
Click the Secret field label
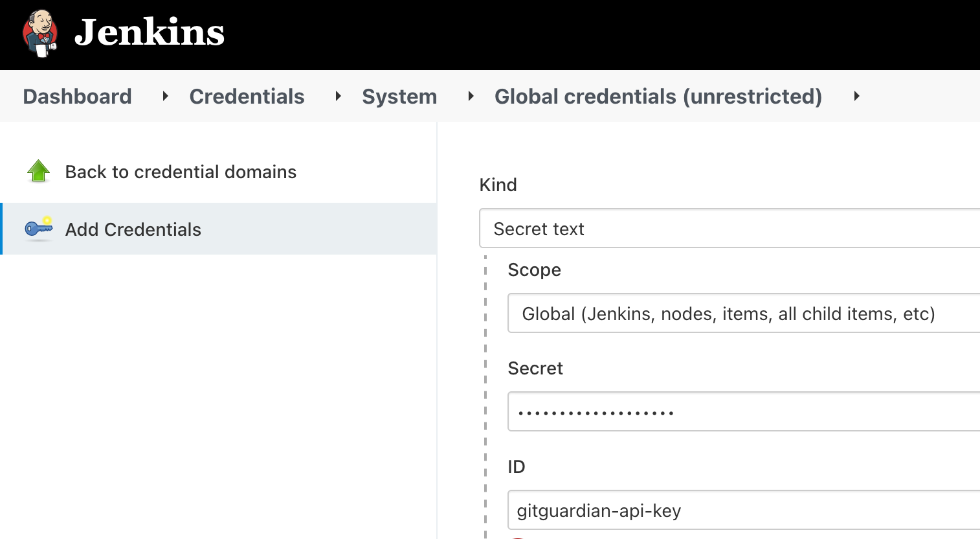pos(535,368)
